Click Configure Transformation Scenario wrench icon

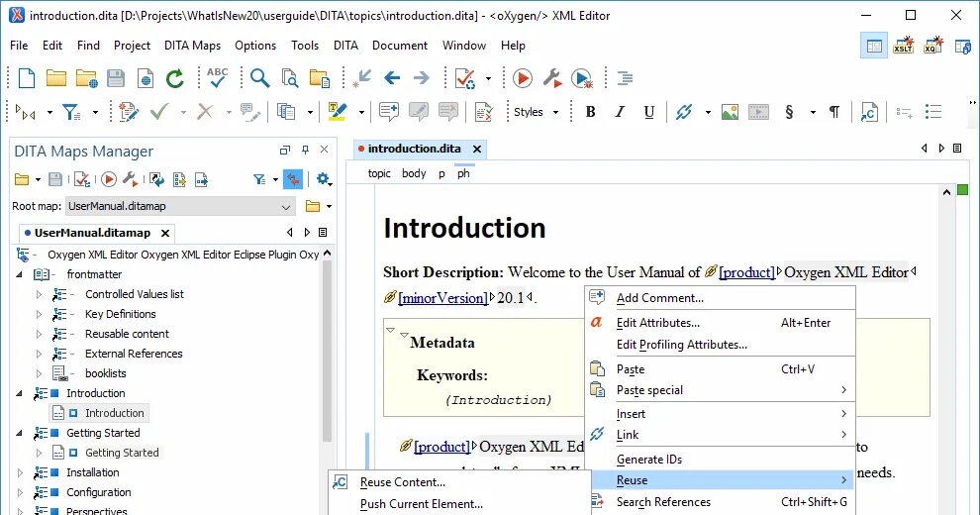tap(552, 78)
